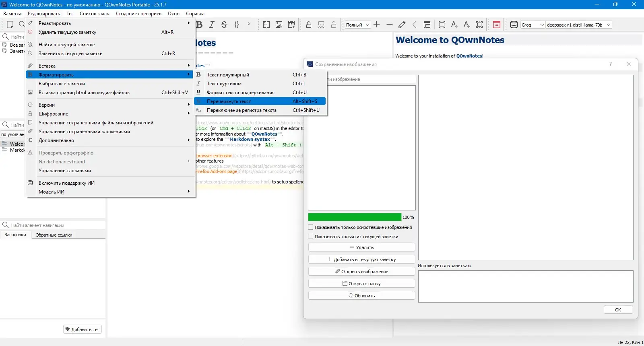Click the dotted-box icon between the padlocks

(321, 25)
